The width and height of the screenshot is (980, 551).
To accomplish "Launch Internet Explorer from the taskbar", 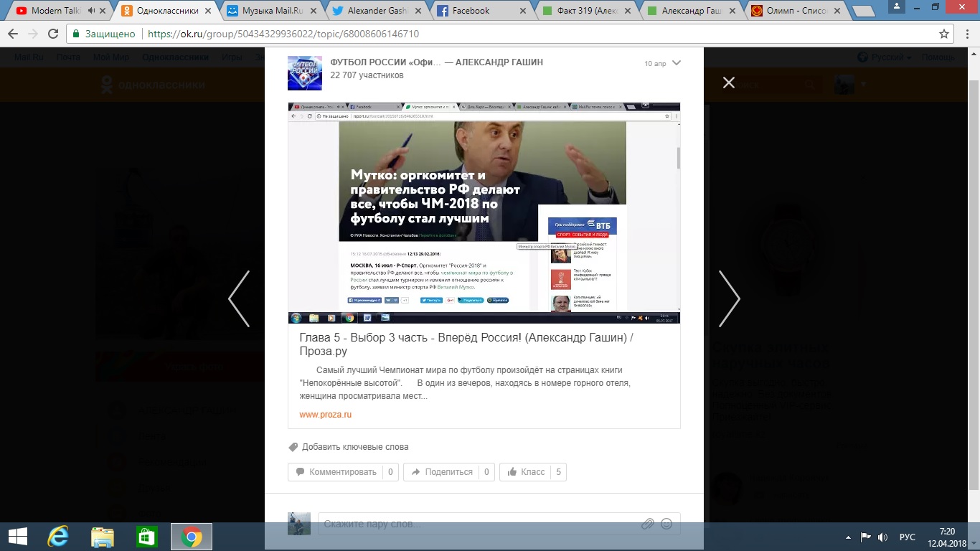I will [x=58, y=537].
